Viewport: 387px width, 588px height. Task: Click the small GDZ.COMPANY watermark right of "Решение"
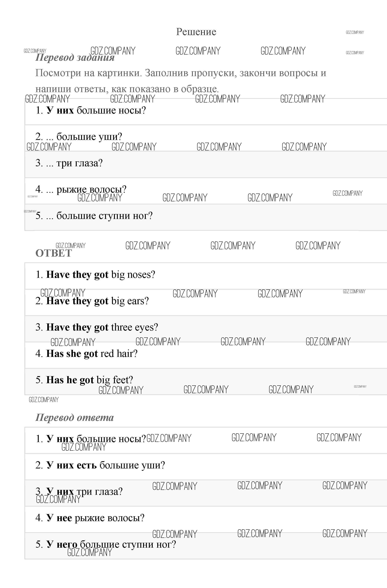pos(355,32)
